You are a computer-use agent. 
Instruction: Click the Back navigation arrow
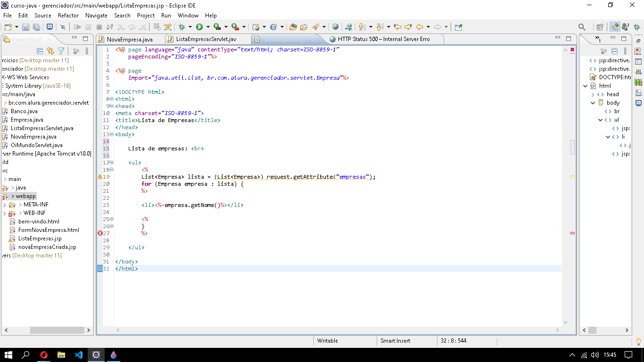coord(419,27)
